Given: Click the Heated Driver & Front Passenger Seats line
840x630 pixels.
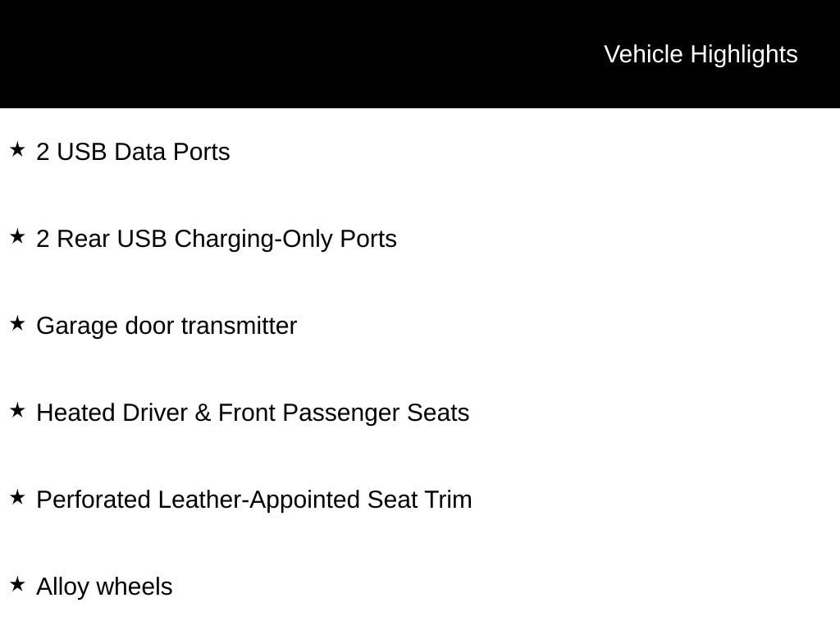Looking at the screenshot, I should (253, 413).
